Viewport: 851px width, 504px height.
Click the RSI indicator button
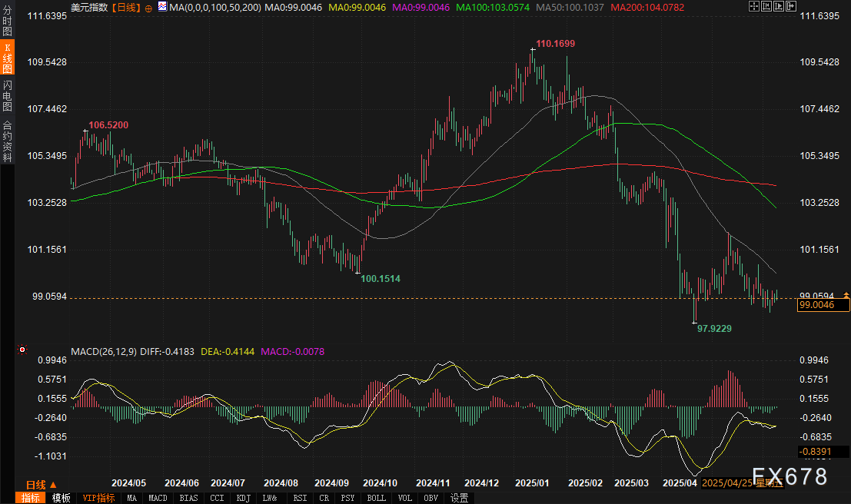pos(299,498)
